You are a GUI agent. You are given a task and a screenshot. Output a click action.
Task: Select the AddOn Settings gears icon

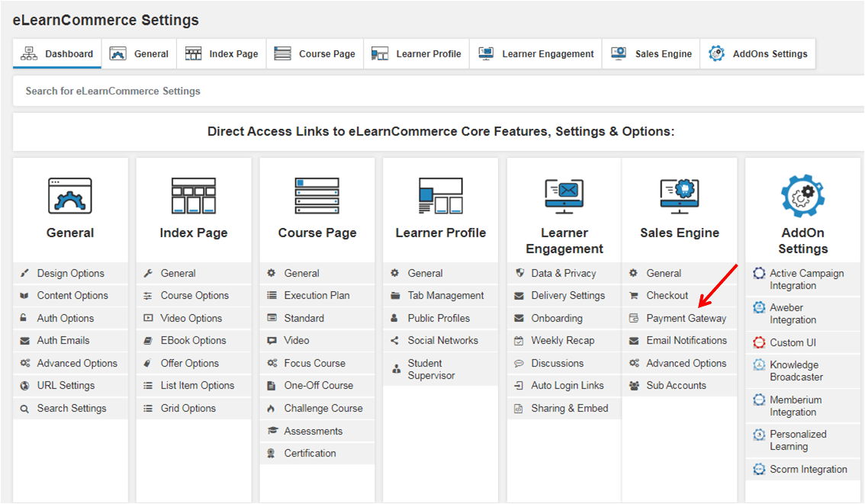click(x=802, y=196)
